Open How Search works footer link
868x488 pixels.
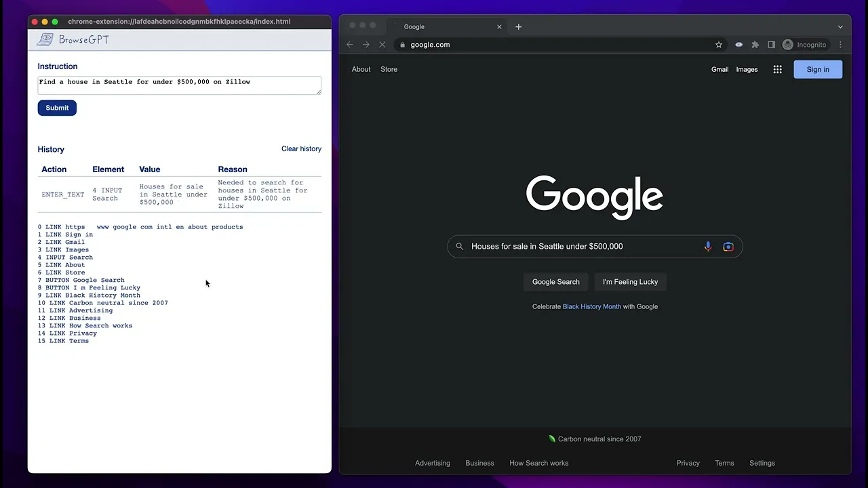coord(539,463)
